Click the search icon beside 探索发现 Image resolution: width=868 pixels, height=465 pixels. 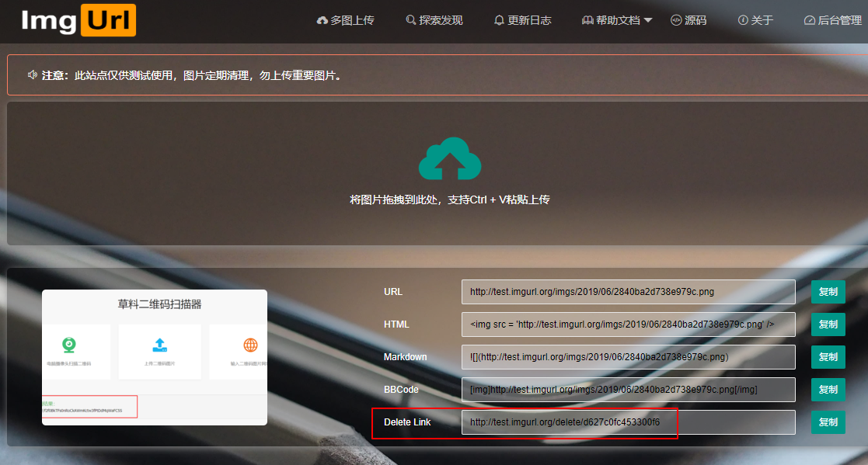pos(411,20)
